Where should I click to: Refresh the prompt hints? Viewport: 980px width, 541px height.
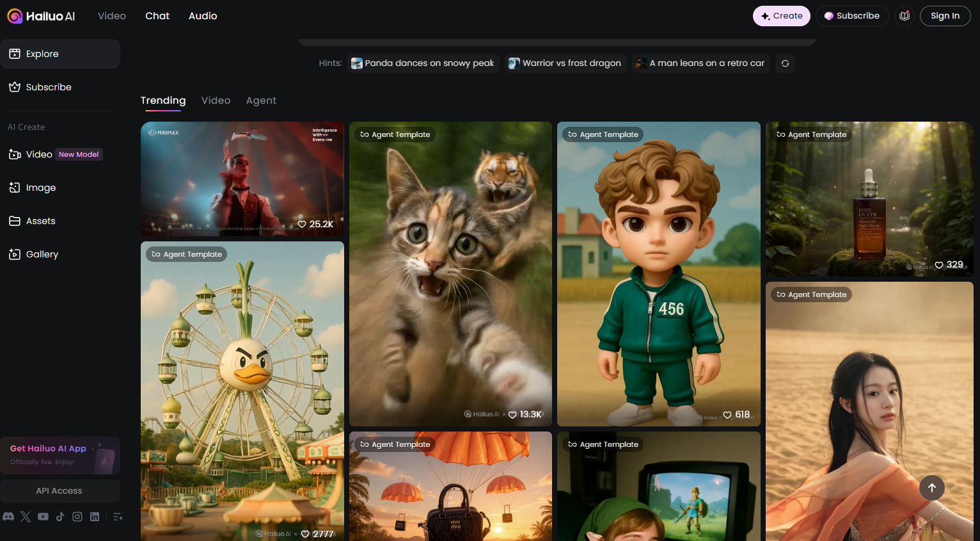pyautogui.click(x=785, y=63)
